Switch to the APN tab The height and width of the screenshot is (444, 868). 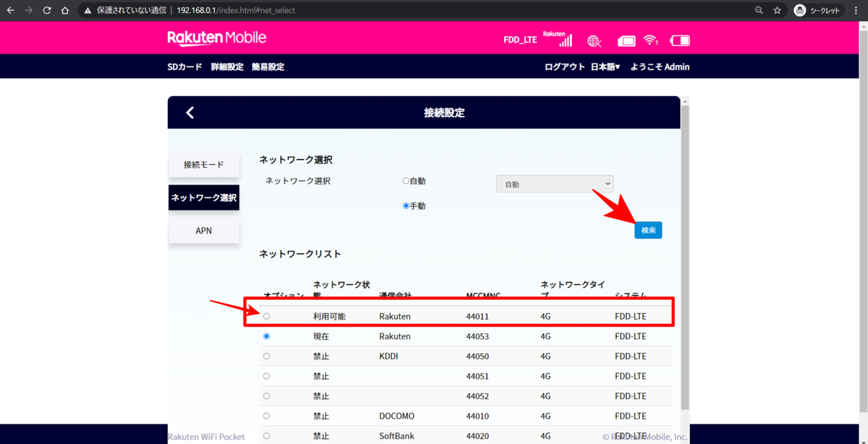pos(204,231)
